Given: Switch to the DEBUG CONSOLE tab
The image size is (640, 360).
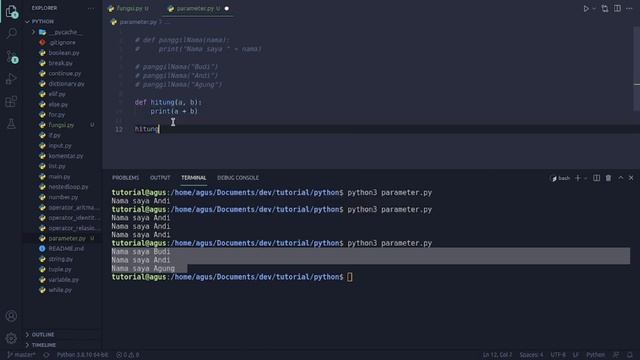Looking at the screenshot, I should click(x=238, y=178).
